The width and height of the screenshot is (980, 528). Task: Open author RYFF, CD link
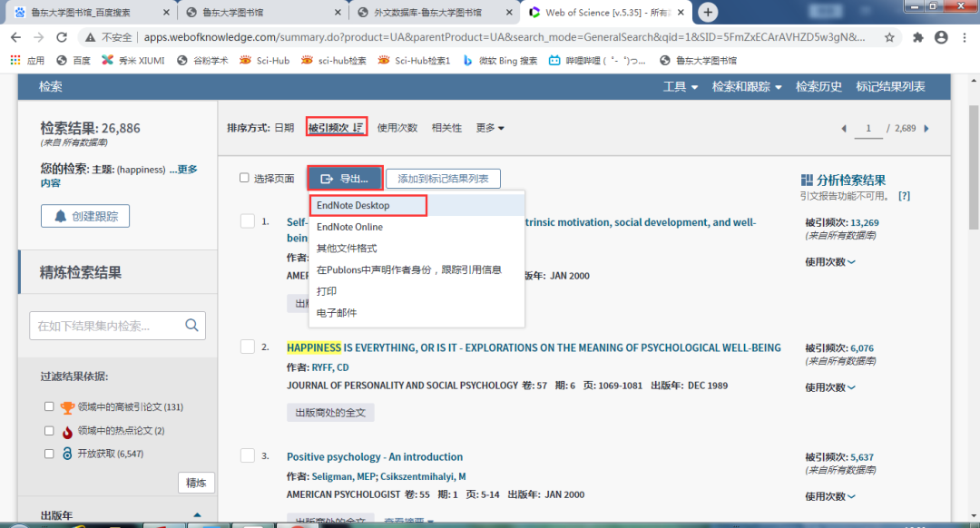[330, 367]
